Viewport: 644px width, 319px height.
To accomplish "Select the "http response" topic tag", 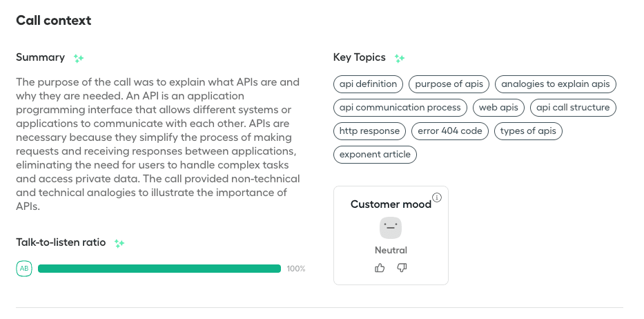I will tap(369, 130).
